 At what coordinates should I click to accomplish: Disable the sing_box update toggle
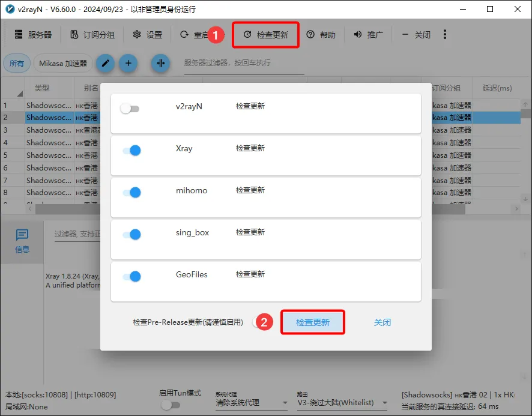coord(131,235)
